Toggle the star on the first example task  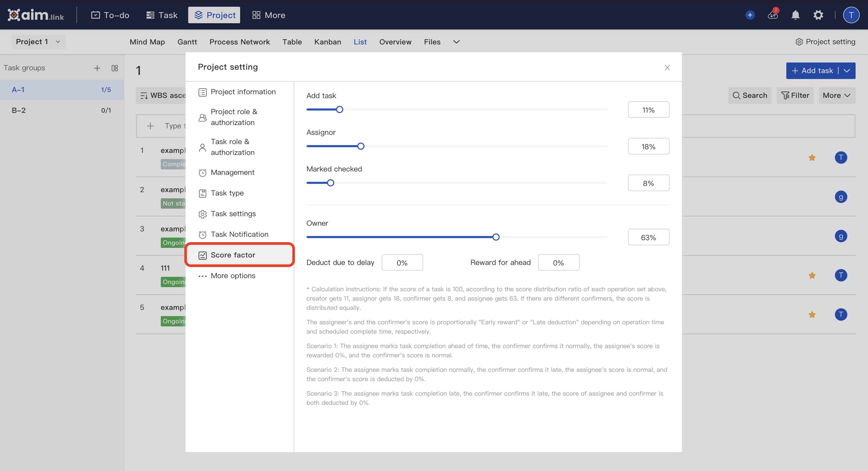pyautogui.click(x=812, y=158)
